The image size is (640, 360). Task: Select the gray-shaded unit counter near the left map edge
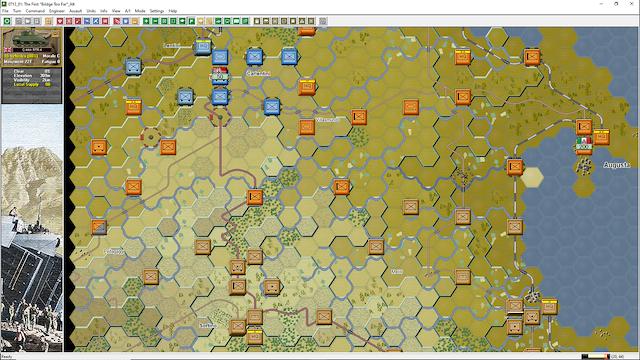[99, 227]
